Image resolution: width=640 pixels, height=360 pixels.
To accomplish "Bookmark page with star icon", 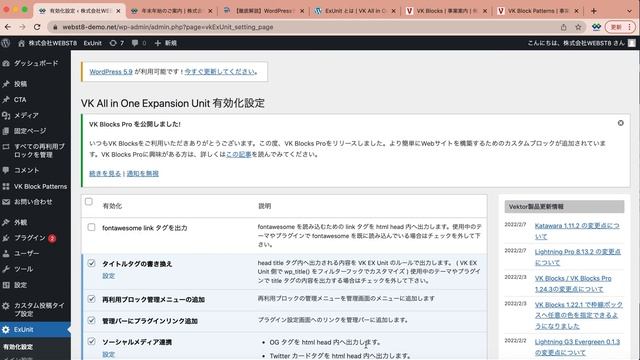I will click(x=578, y=27).
